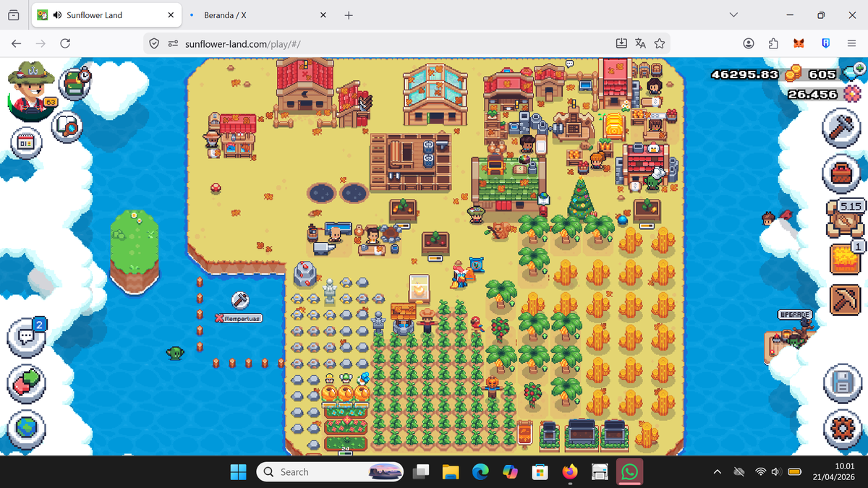Image resolution: width=868 pixels, height=488 pixels.
Task: Open the Firefox account icon
Action: click(x=749, y=43)
